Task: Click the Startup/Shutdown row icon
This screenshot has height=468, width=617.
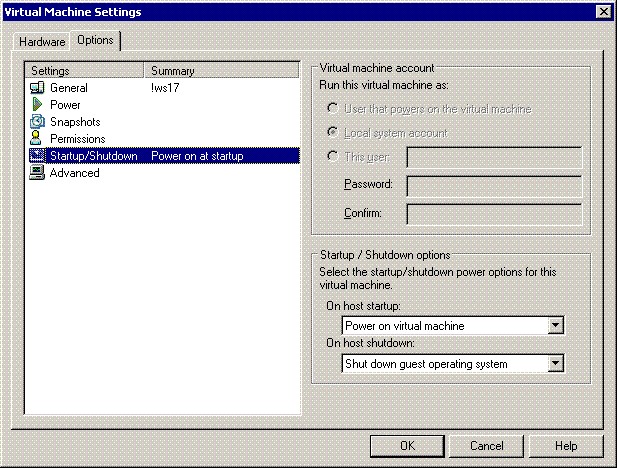Action: click(x=37, y=155)
